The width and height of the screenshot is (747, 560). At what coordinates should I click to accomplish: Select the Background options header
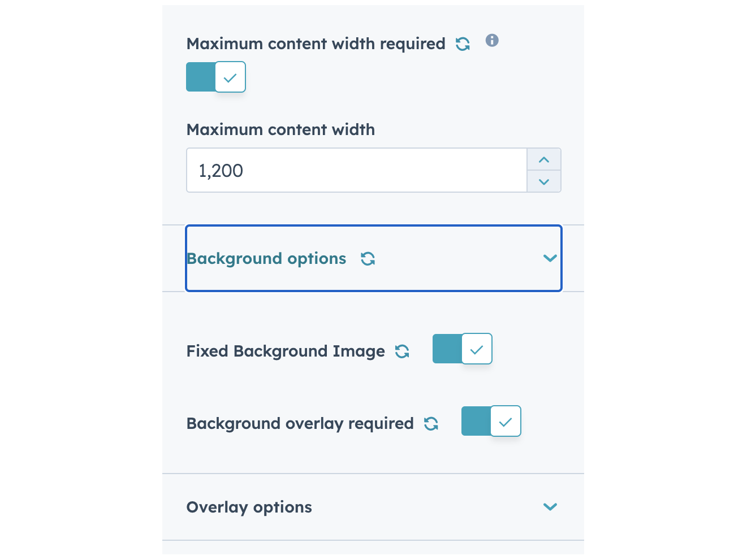tap(373, 258)
